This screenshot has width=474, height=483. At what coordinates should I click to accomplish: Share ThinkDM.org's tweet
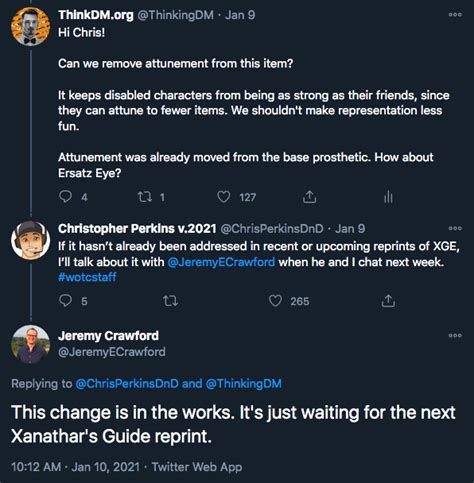coord(309,197)
